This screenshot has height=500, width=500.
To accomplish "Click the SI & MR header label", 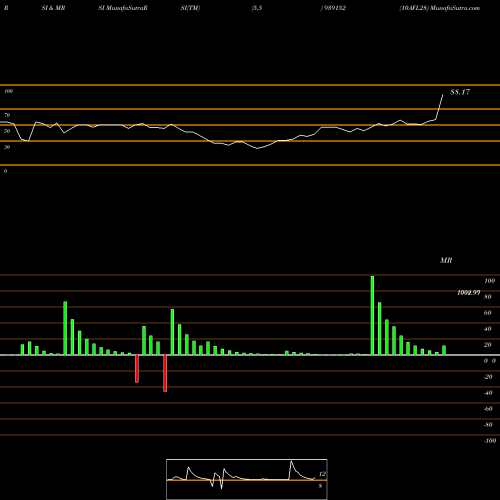I will coord(53,8).
